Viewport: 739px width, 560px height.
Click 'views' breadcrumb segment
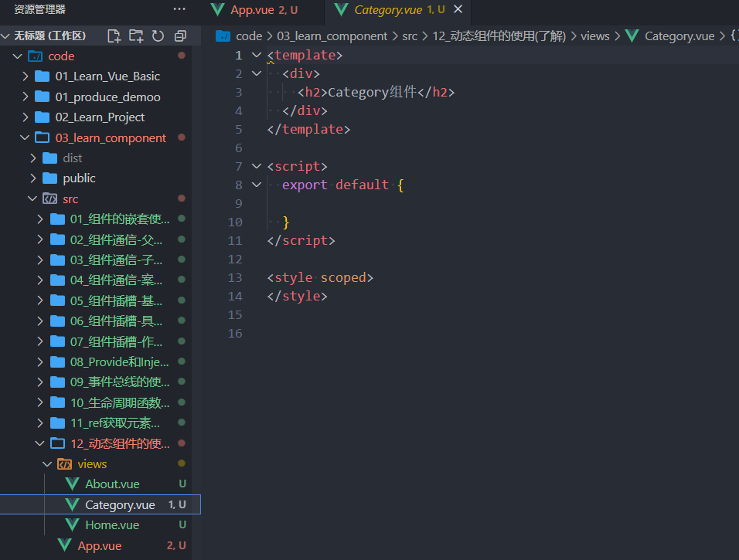pos(594,36)
